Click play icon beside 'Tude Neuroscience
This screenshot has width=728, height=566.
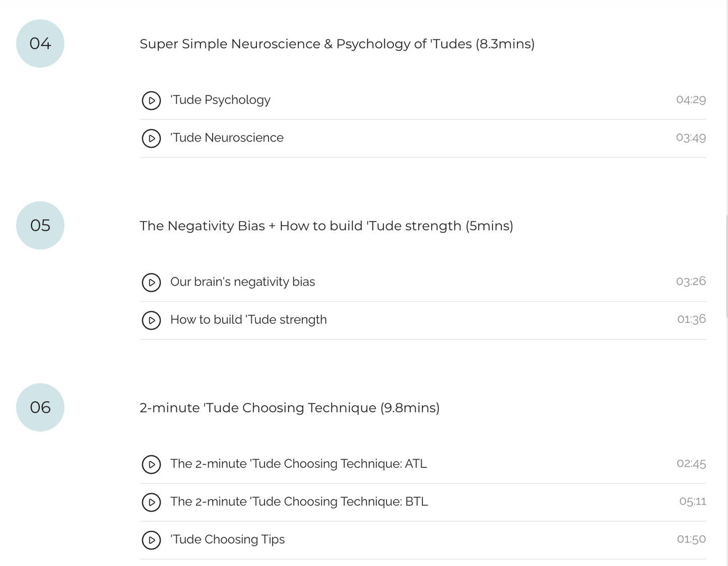[x=151, y=138]
